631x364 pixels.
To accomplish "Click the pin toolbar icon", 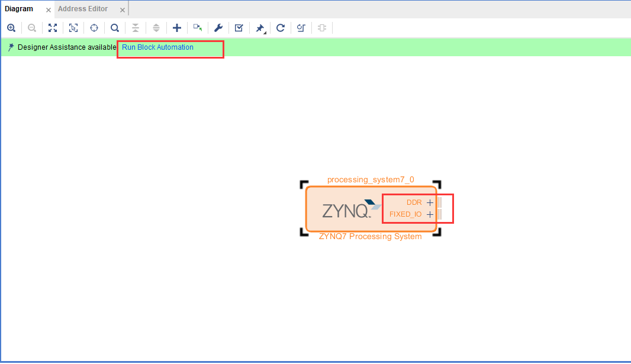I will point(260,28).
